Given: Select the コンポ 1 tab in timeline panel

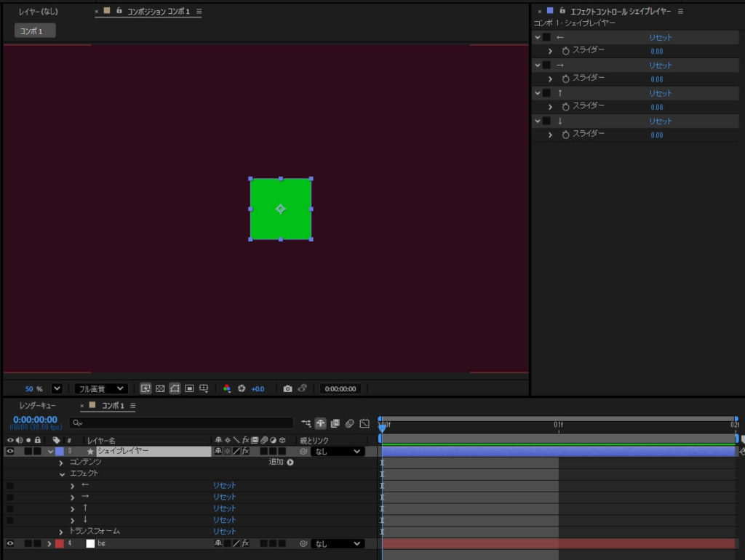Looking at the screenshot, I should tap(112, 405).
